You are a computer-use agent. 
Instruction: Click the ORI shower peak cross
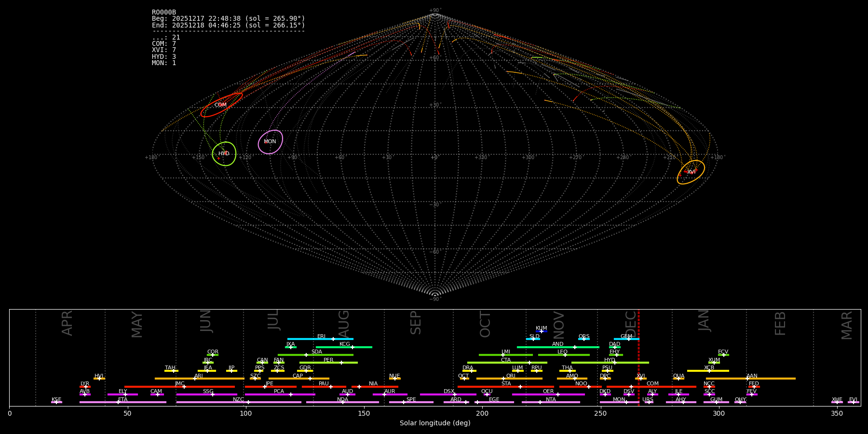(503, 379)
